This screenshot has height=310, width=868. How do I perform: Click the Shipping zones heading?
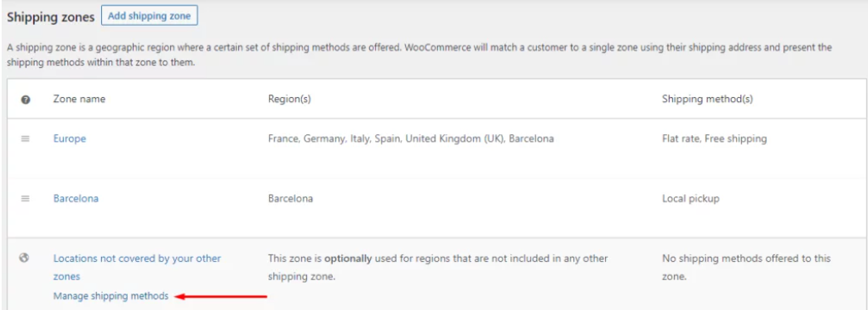coord(51,17)
